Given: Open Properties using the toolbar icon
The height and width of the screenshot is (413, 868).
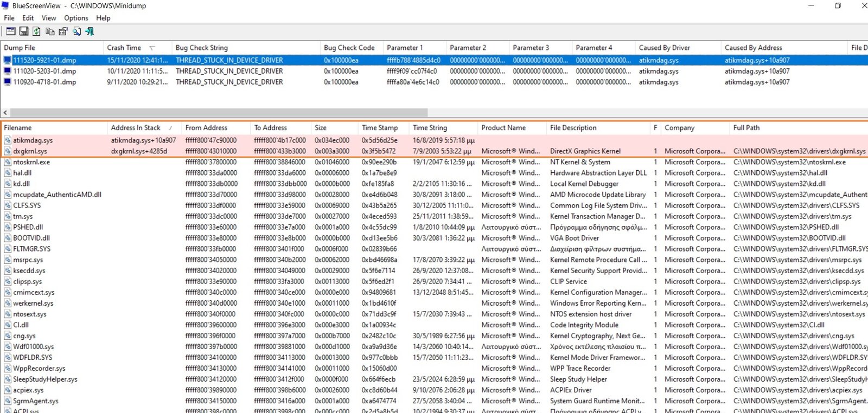Looking at the screenshot, I should [63, 31].
